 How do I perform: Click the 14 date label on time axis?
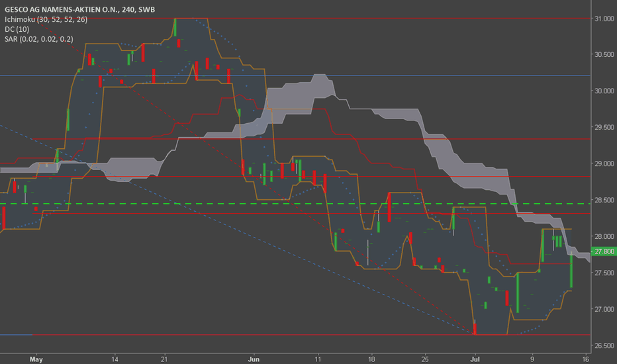(x=115, y=359)
